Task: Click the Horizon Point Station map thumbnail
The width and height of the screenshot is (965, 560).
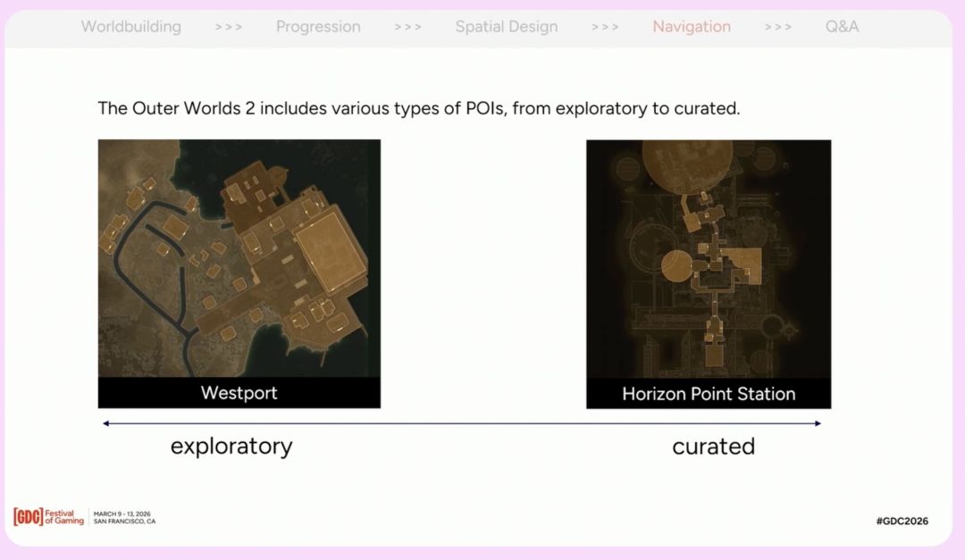Action: point(709,258)
